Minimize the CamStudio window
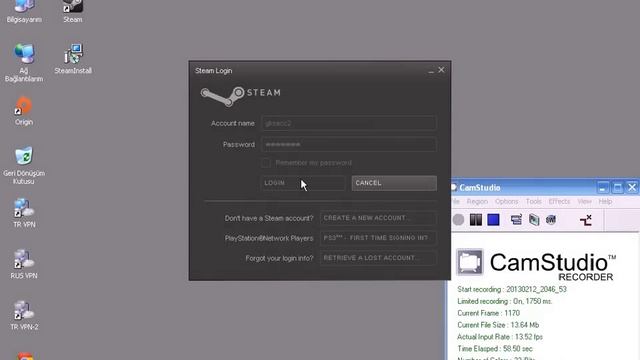The image size is (640, 360). (x=603, y=188)
